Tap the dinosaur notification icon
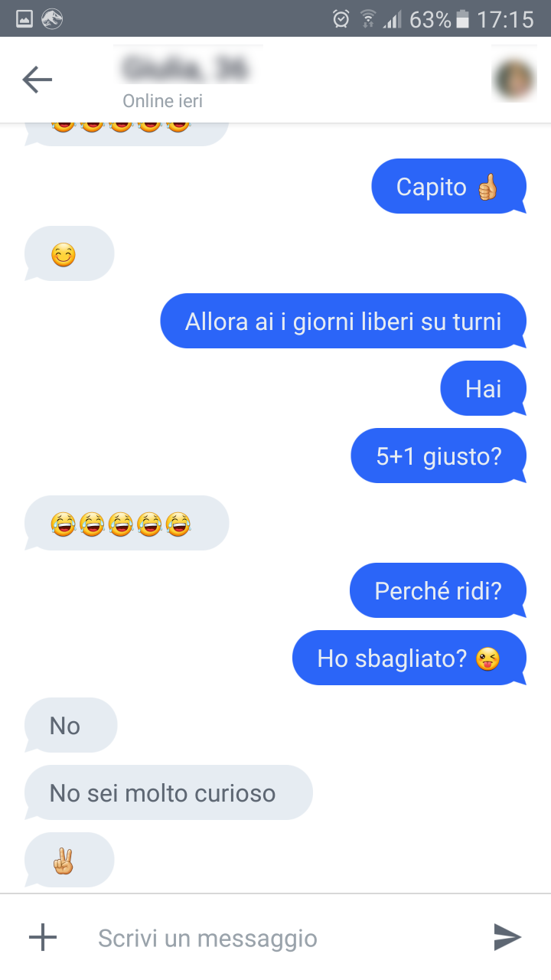 click(52, 19)
